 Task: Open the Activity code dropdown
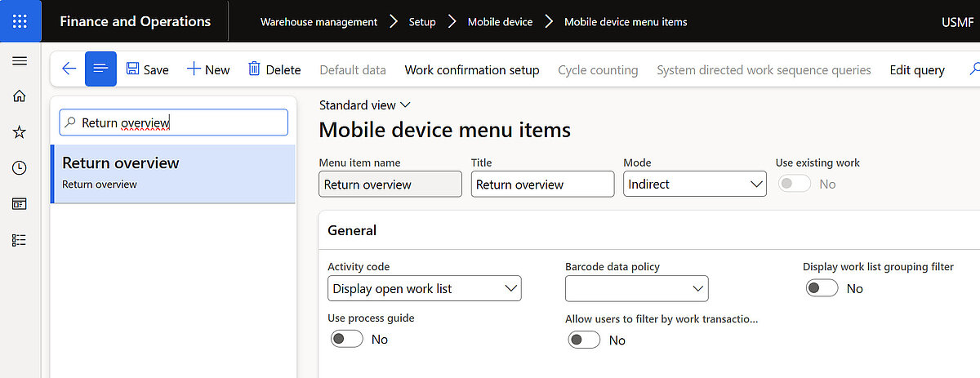pos(425,288)
